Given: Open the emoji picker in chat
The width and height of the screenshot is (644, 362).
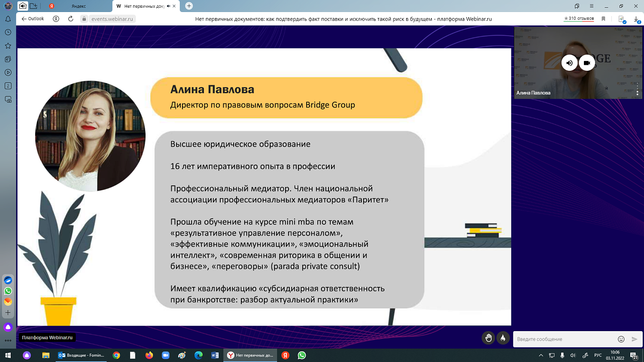Looking at the screenshot, I should [x=621, y=339].
